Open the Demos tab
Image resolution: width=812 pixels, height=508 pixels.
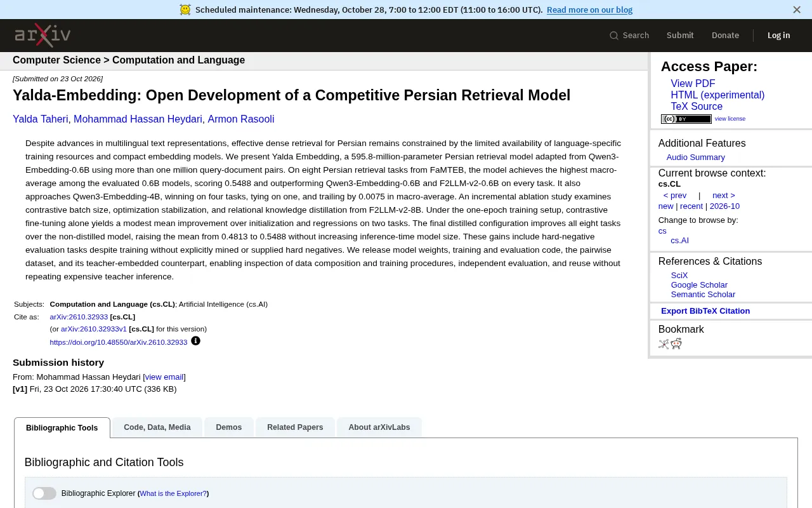[x=229, y=427]
